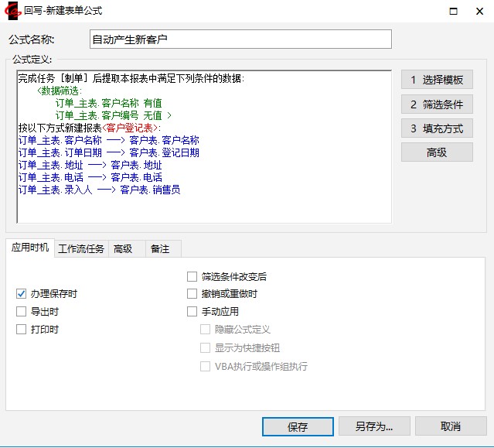Enable the 打印时 checkbox
Image resolution: width=494 pixels, height=448 pixels.
click(22, 330)
